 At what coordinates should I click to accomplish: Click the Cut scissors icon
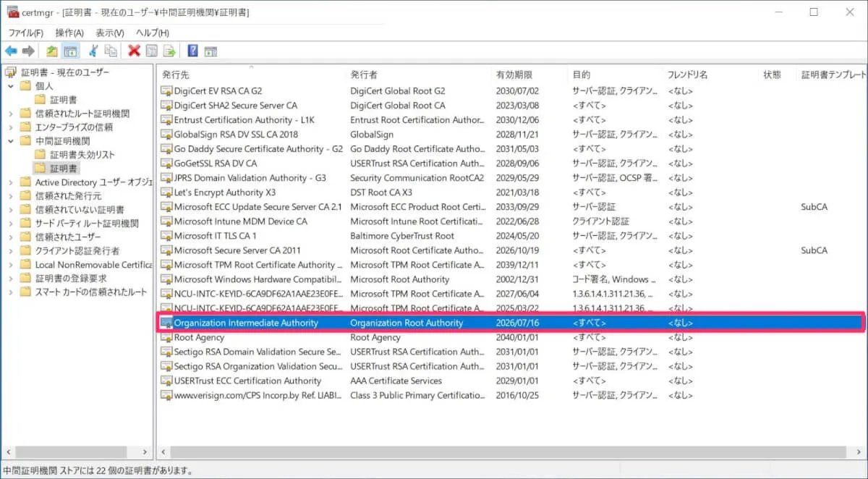pyautogui.click(x=93, y=51)
